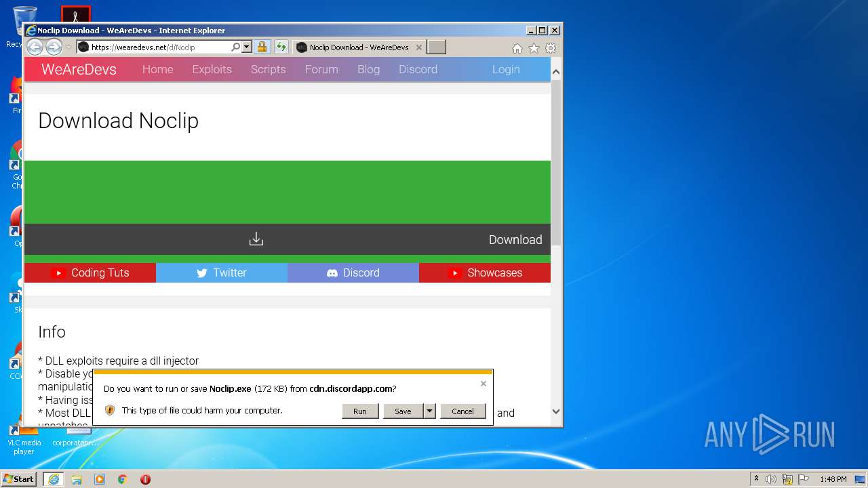
Task: Open the Exploits nav link
Action: coord(212,69)
